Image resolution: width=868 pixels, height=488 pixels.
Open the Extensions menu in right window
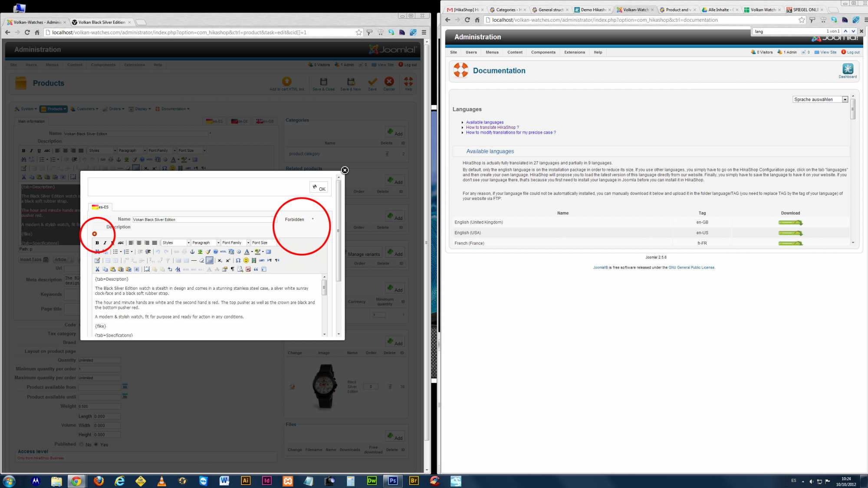574,52
